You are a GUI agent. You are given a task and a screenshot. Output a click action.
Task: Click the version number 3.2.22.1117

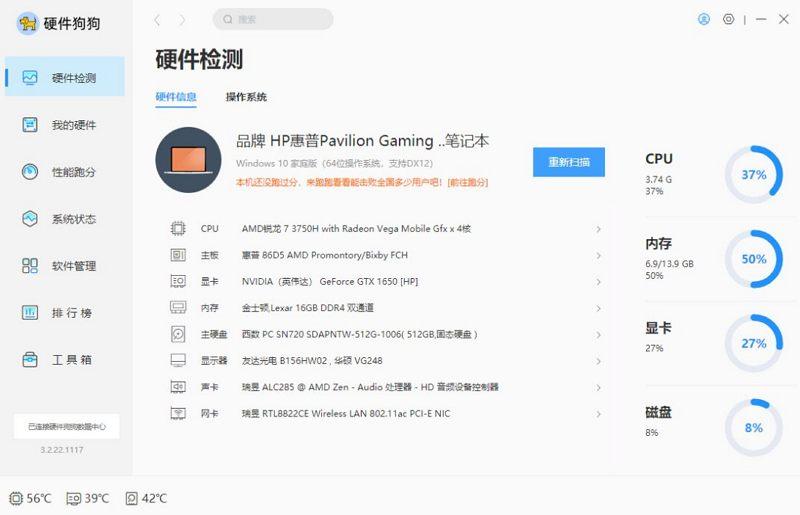click(61, 450)
